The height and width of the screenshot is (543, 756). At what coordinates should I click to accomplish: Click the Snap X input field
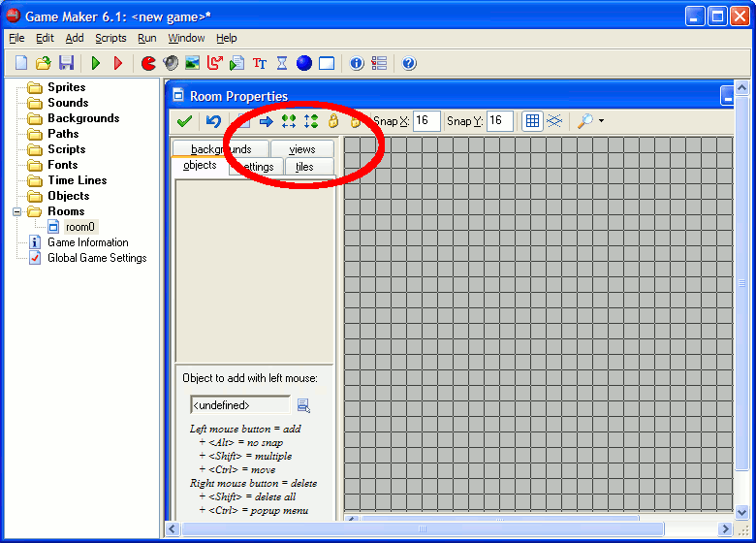[x=426, y=121]
